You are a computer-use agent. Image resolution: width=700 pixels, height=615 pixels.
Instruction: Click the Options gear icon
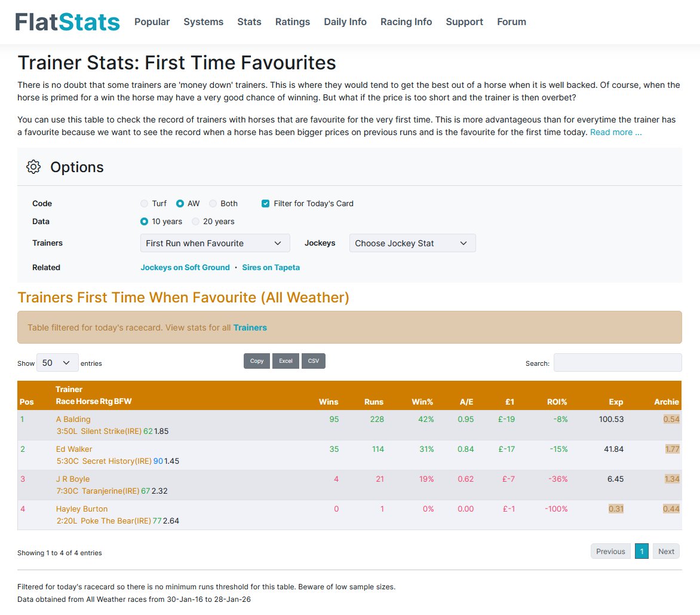[33, 167]
